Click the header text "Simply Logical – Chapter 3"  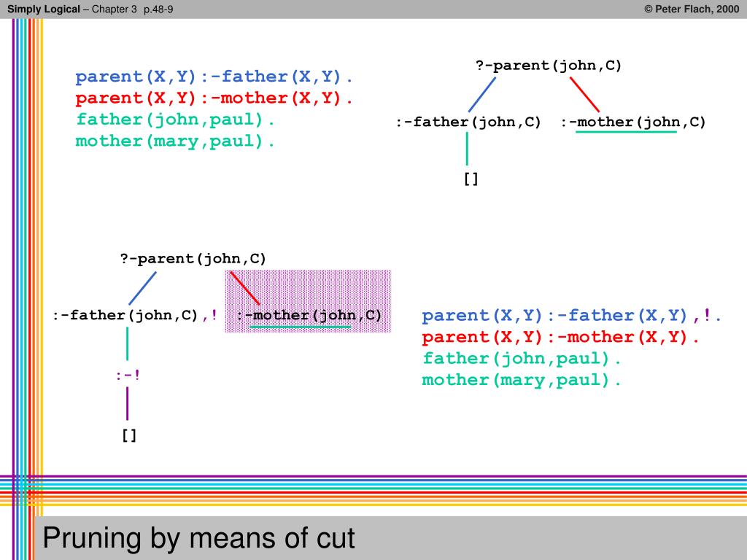pos(72,9)
